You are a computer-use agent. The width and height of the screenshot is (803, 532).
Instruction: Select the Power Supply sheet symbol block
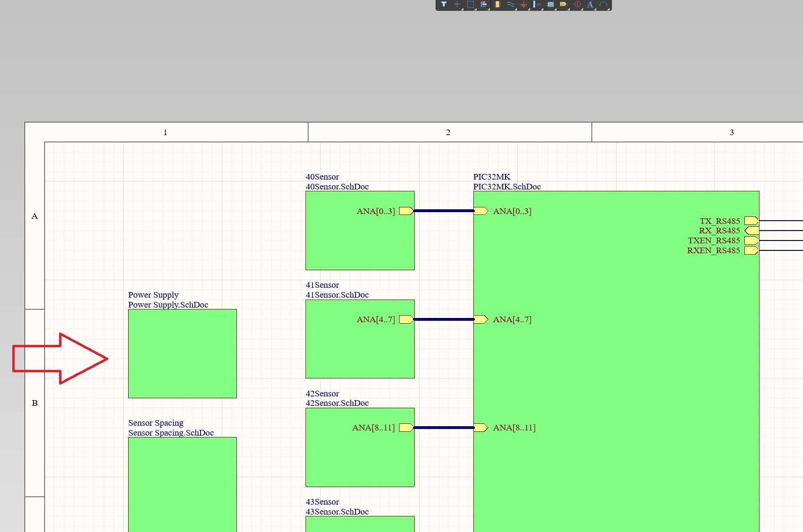182,353
